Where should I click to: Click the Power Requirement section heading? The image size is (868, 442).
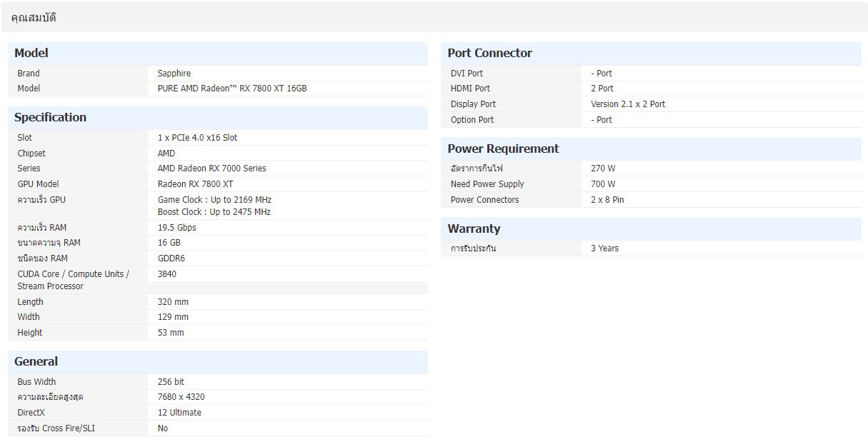503,149
